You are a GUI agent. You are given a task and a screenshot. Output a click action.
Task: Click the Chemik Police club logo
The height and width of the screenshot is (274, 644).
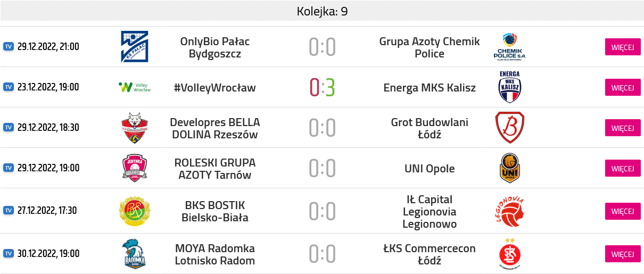(509, 47)
